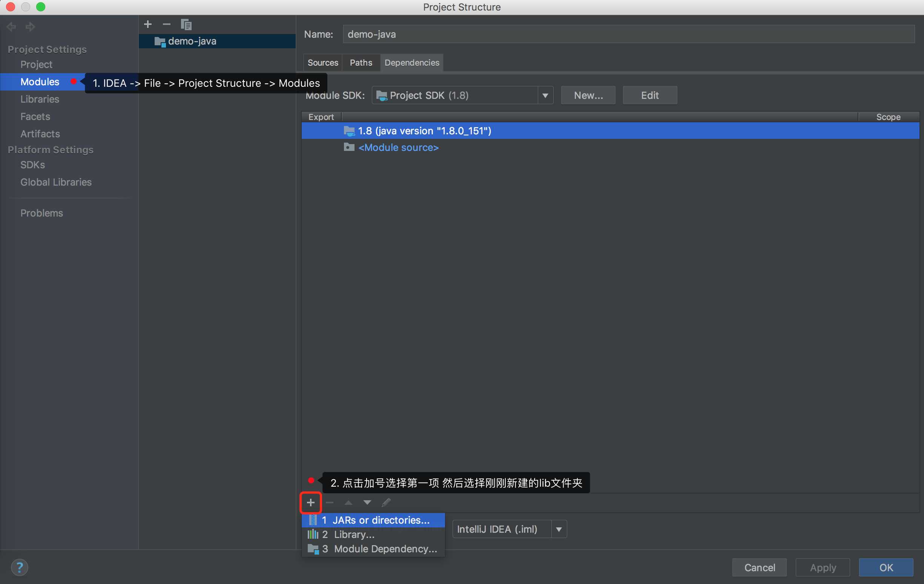924x584 pixels.
Task: Click the Edit SDK button
Action: (x=650, y=95)
